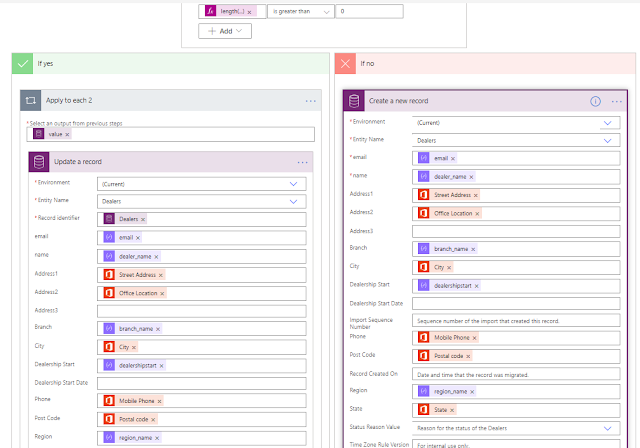Open the Status Reason Value dropdown
This screenshot has height=448, width=640.
click(607, 428)
